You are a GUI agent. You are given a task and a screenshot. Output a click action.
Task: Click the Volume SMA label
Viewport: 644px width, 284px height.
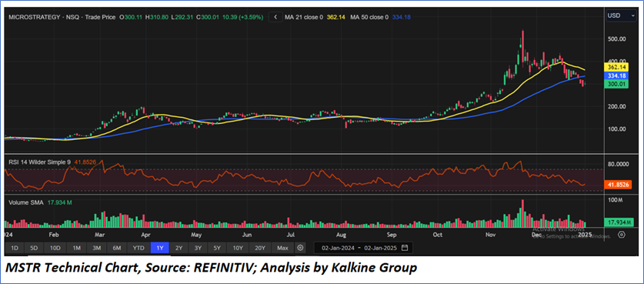25,202
